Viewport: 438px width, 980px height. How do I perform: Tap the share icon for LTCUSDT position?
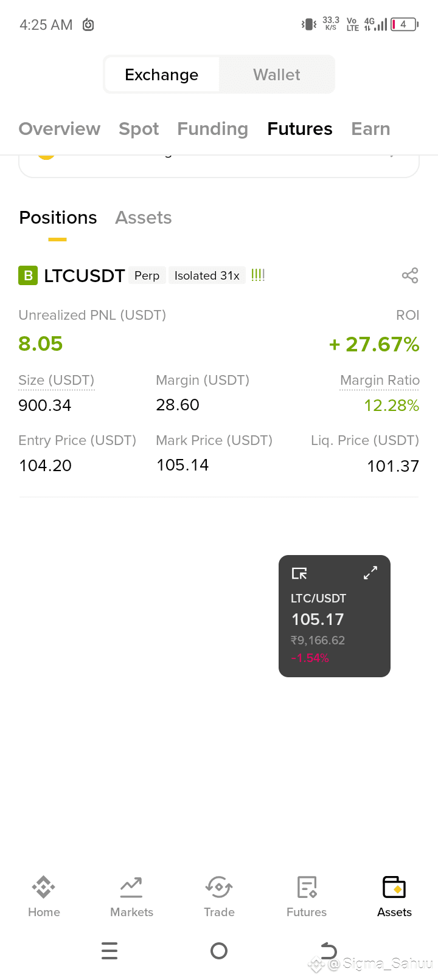pyautogui.click(x=410, y=275)
